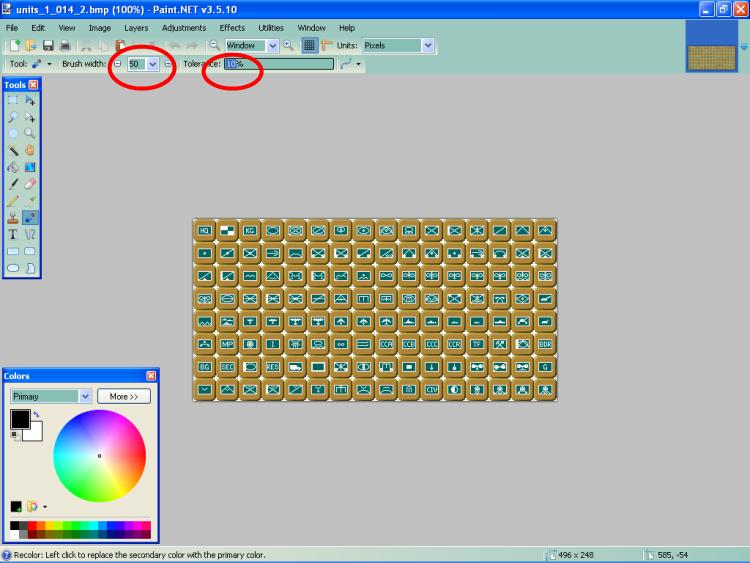Select the Move Selected Pixels tool
750x563 pixels.
30,100
